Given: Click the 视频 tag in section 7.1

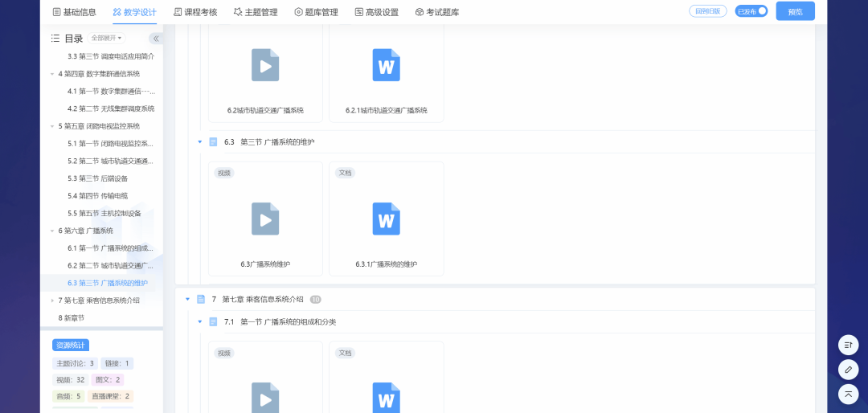Looking at the screenshot, I should pyautogui.click(x=224, y=353).
